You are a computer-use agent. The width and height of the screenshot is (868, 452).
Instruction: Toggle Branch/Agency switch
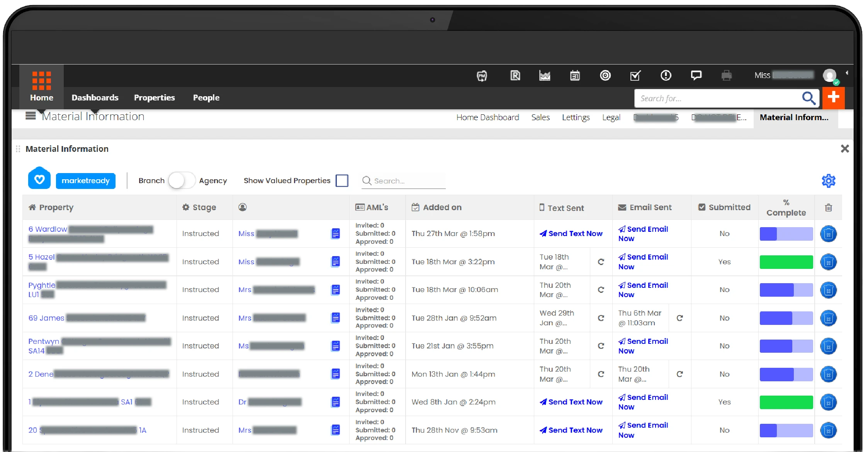[182, 181]
